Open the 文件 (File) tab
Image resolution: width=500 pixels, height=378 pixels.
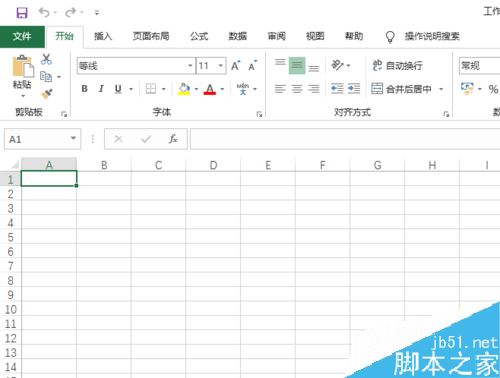tap(22, 36)
